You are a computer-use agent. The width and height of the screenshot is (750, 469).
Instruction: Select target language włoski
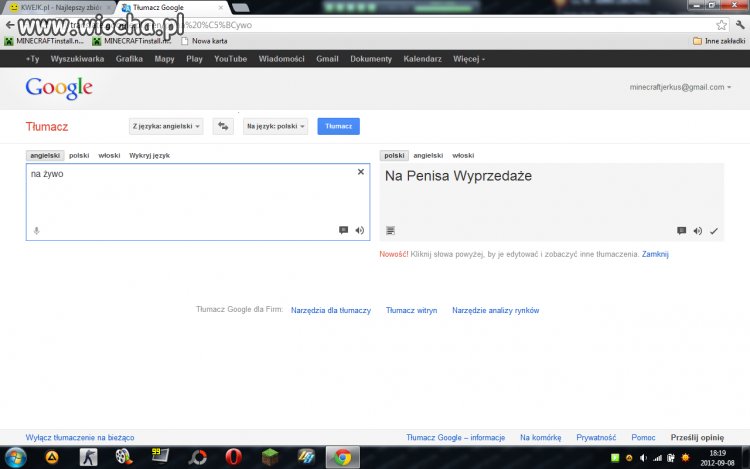(x=463, y=155)
